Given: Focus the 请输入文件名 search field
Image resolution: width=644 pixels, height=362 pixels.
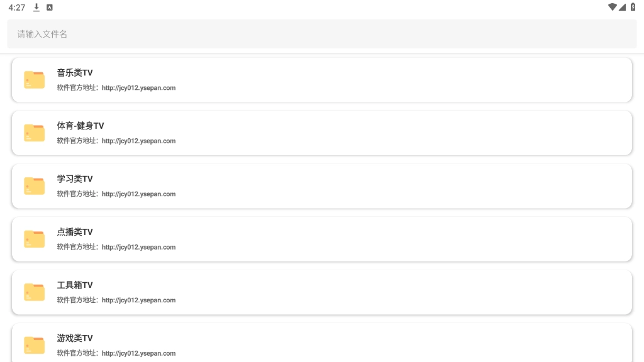Looking at the screenshot, I should [x=322, y=34].
